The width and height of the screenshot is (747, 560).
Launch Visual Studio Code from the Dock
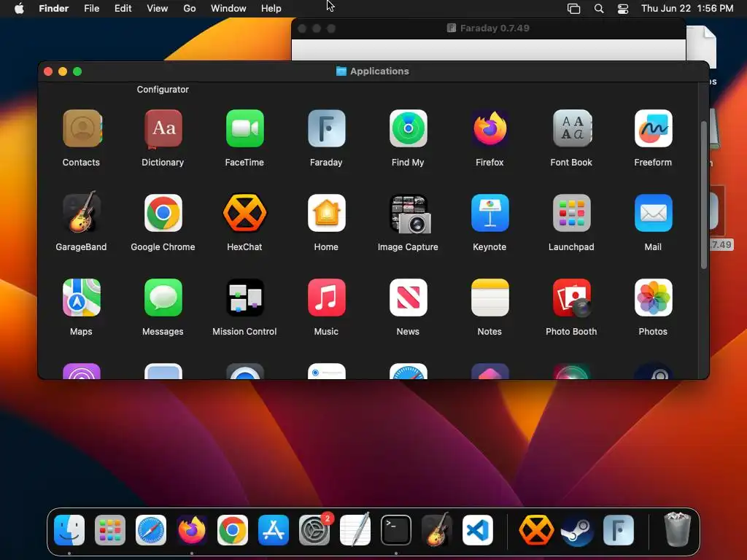477,530
